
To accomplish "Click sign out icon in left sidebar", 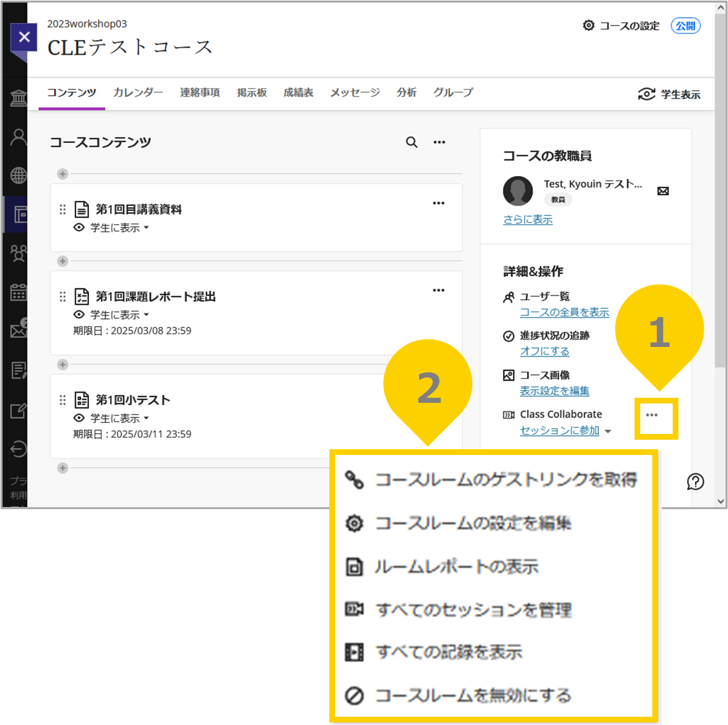I will point(18,449).
